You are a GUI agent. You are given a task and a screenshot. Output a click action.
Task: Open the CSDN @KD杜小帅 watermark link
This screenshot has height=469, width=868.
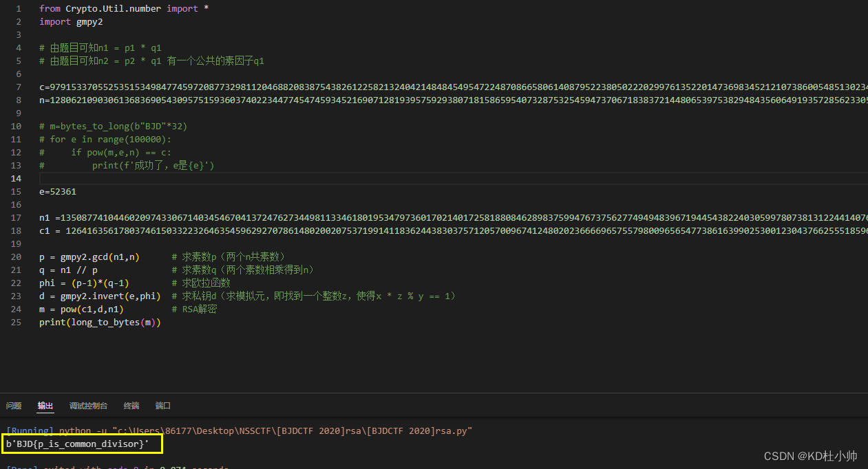812,455
